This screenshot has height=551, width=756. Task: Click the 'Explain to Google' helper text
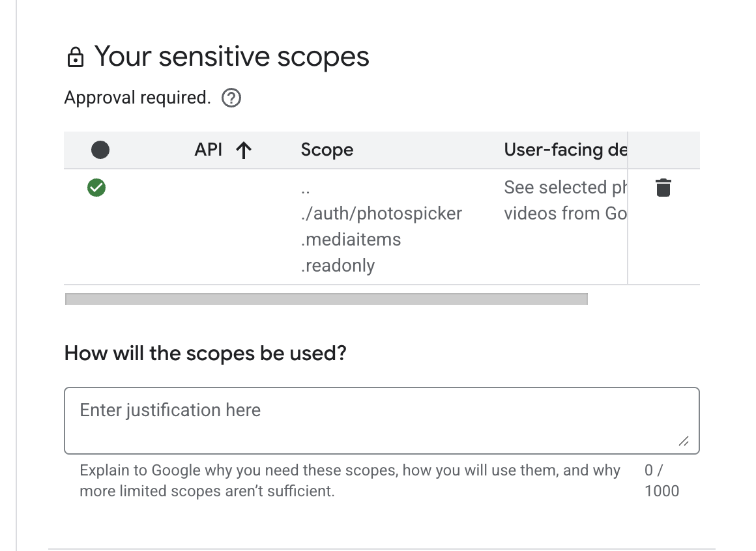tap(349, 481)
